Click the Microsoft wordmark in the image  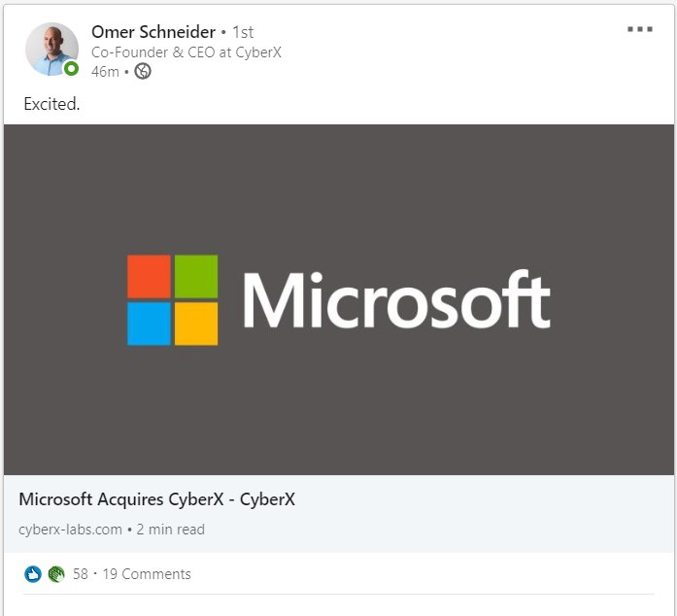tap(395, 300)
